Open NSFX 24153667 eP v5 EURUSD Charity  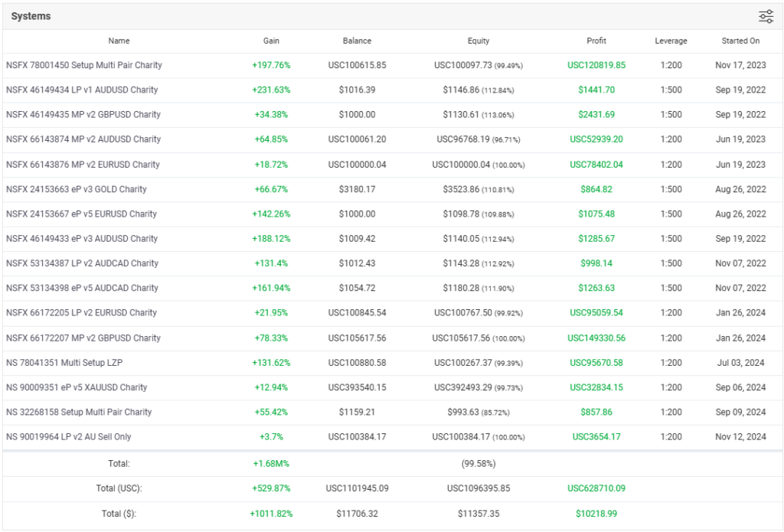pyautogui.click(x=81, y=214)
